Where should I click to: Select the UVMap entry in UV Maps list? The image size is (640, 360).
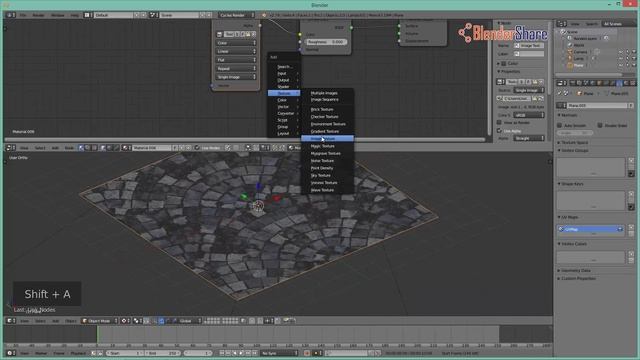click(x=590, y=229)
